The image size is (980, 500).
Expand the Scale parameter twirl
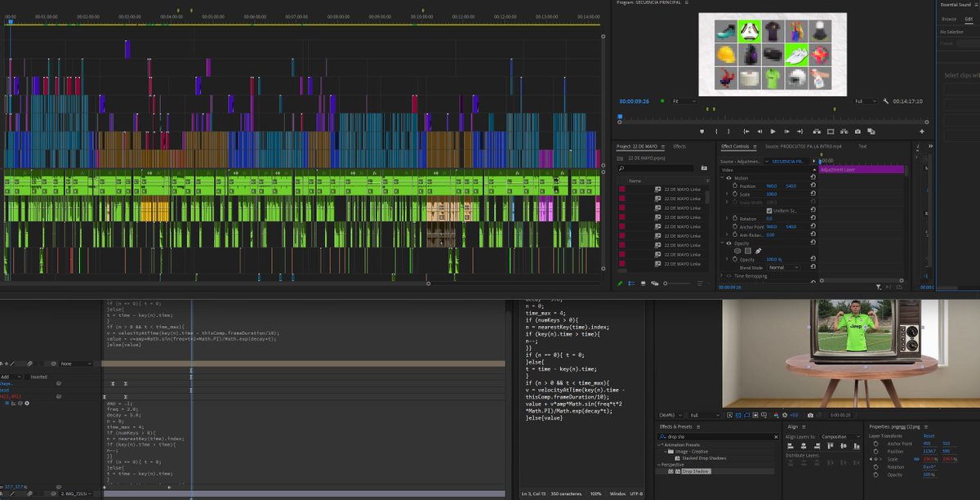(727, 194)
